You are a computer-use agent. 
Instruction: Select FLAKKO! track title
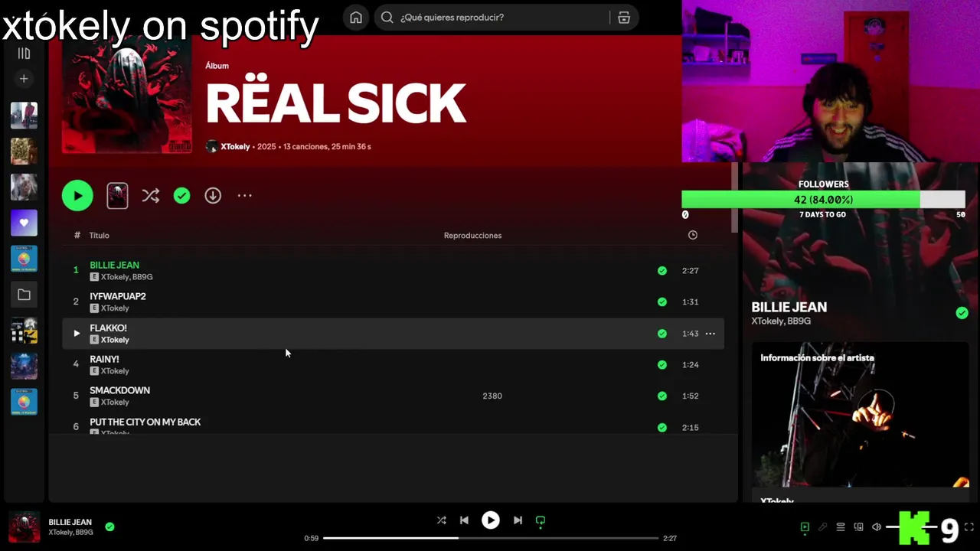click(108, 328)
